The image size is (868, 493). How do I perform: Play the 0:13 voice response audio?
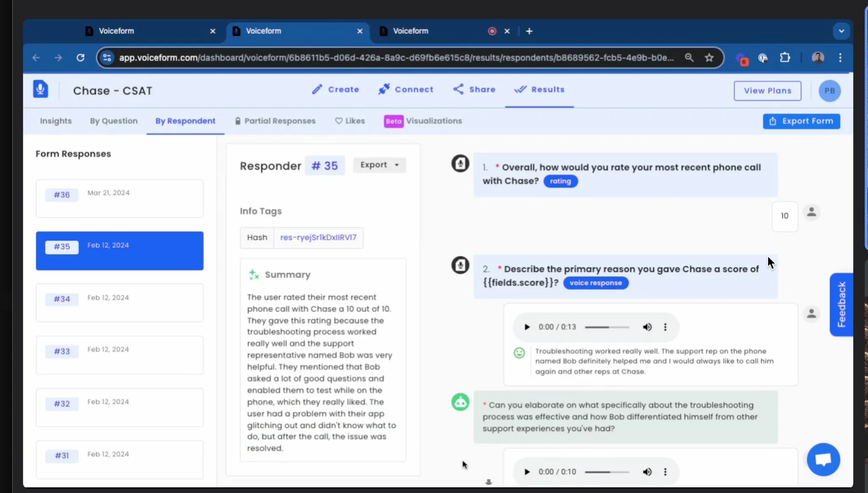[527, 327]
